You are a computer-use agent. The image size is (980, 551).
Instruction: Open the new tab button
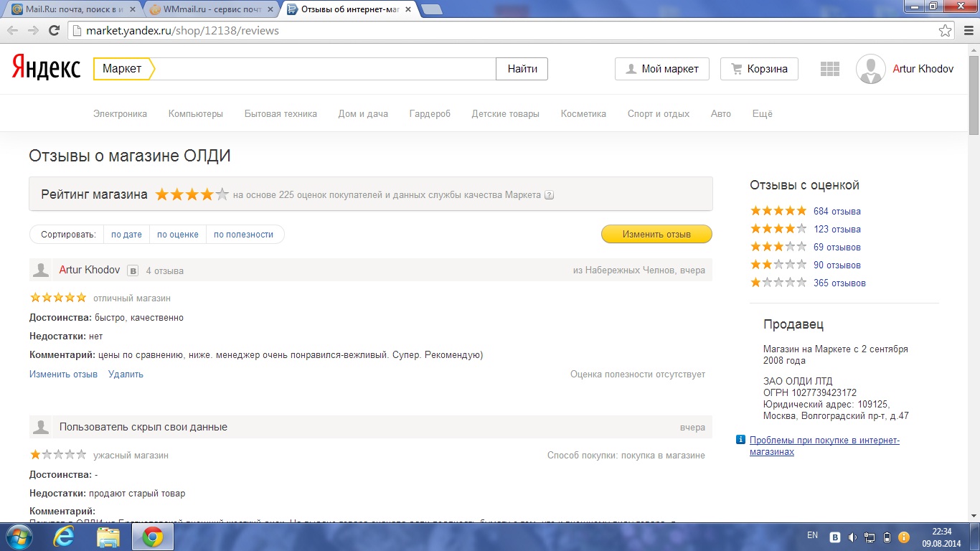[431, 9]
